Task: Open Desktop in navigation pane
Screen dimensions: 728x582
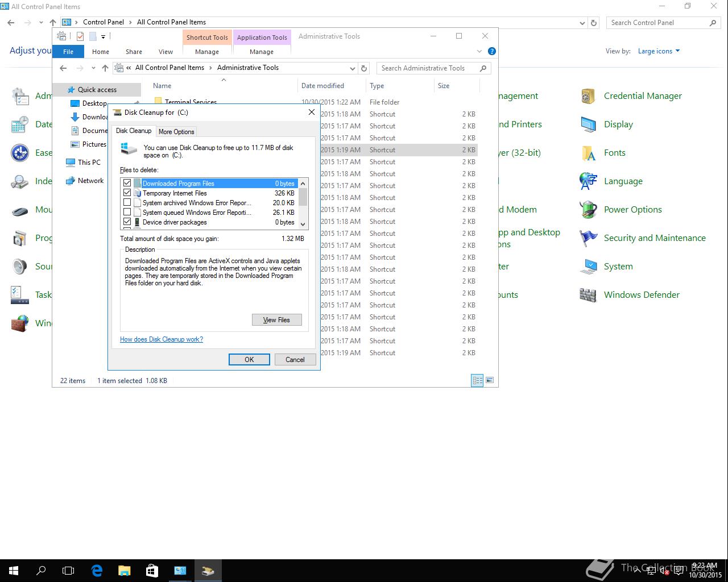Action: tap(94, 103)
